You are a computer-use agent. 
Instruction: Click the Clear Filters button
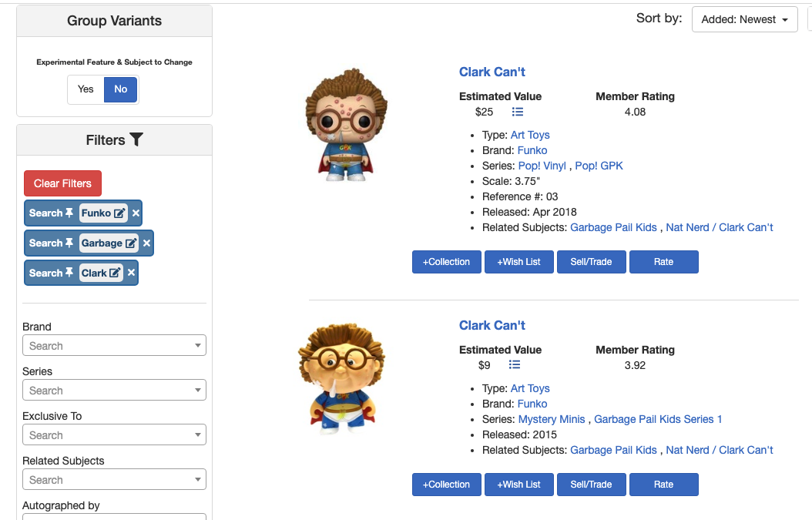coord(62,183)
